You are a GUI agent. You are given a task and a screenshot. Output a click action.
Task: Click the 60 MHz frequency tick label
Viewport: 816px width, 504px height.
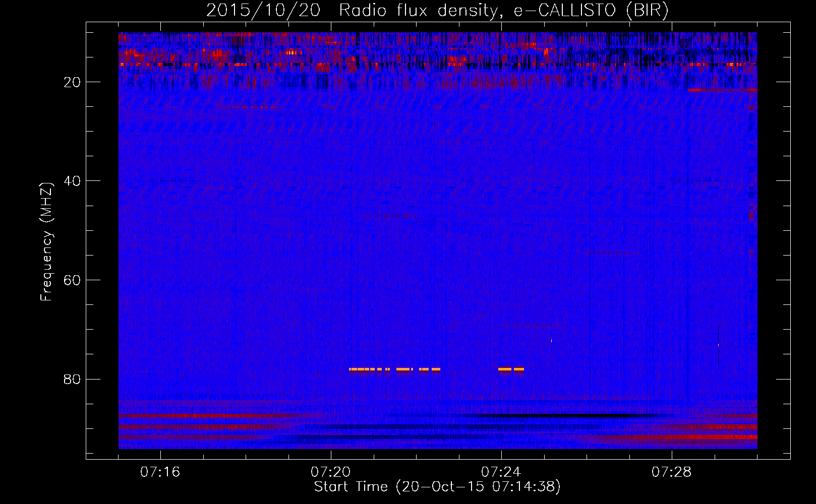[73, 280]
